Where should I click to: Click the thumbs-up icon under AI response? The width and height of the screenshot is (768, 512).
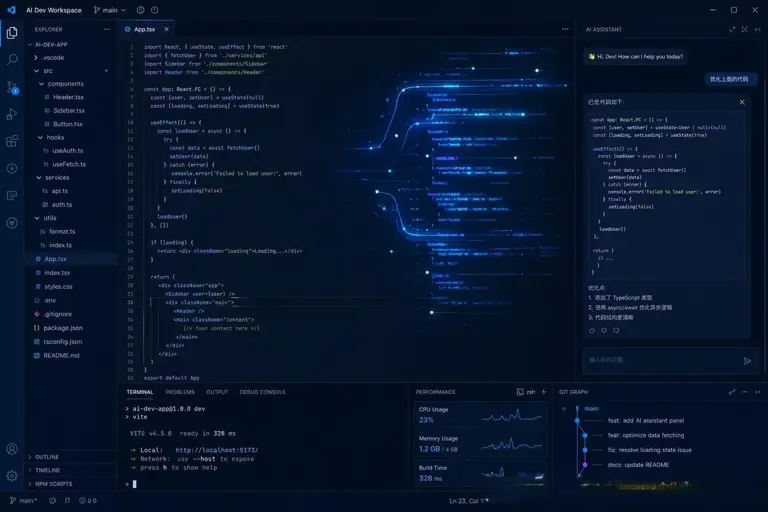[592, 331]
